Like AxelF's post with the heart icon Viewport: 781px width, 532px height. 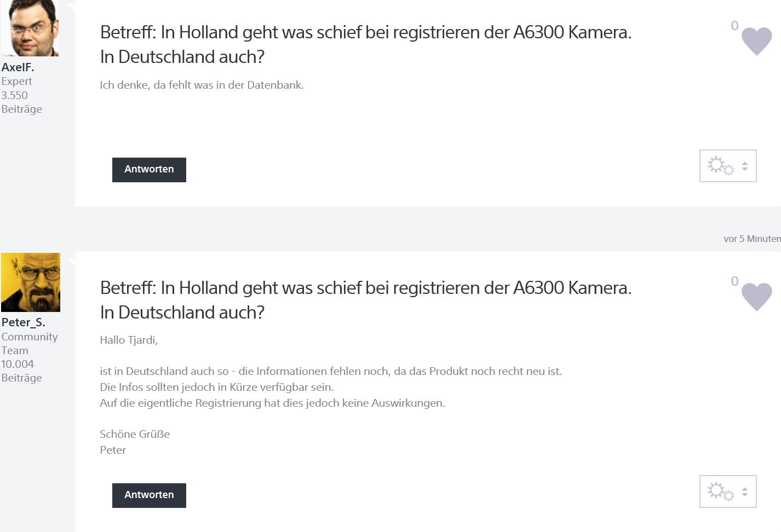tap(756, 41)
